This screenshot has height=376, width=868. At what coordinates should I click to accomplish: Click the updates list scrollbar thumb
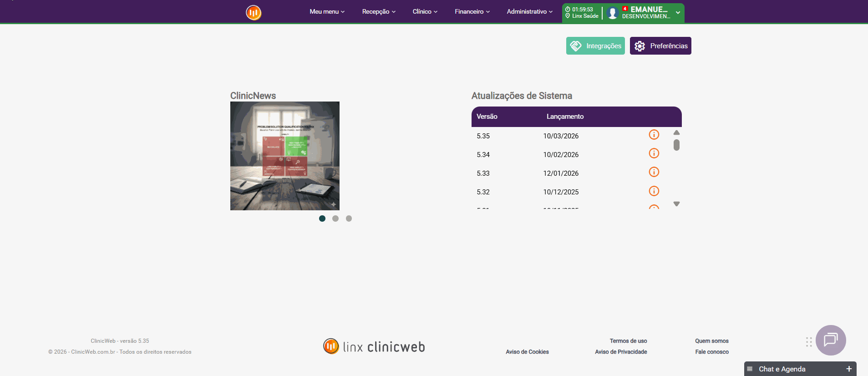[x=676, y=145]
